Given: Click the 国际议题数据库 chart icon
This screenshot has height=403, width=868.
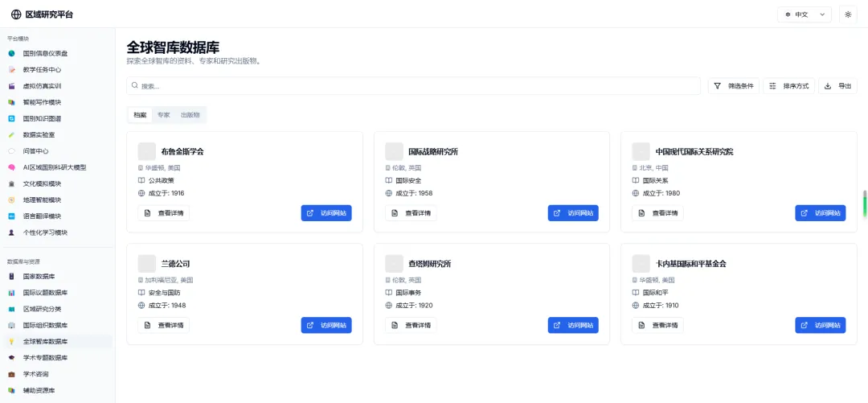Looking at the screenshot, I should (12, 293).
